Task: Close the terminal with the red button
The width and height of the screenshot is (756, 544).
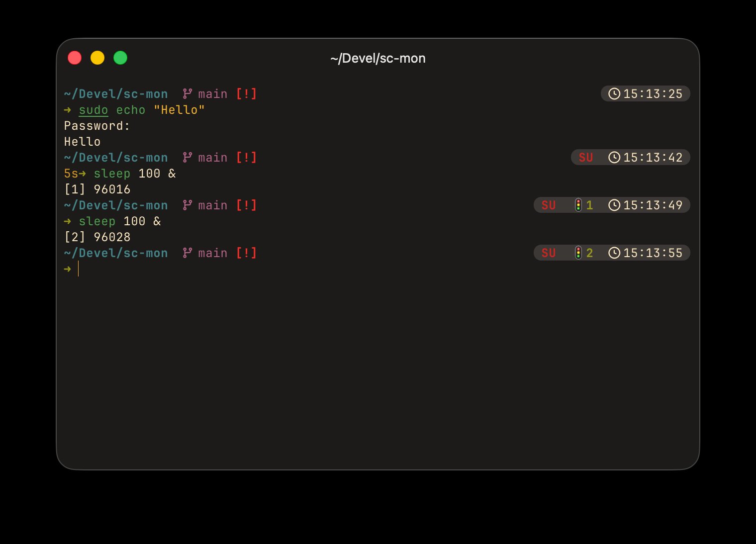Action: click(x=75, y=58)
